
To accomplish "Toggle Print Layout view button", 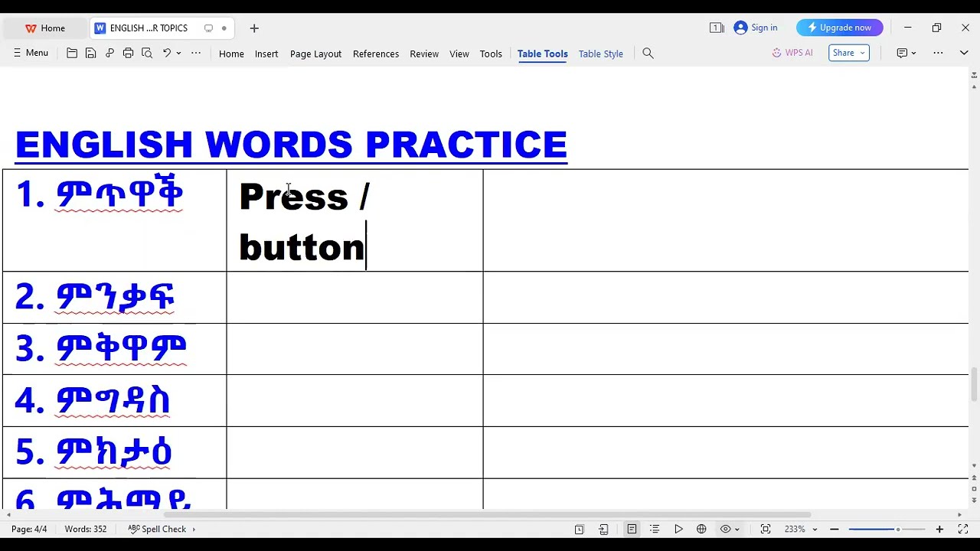I will click(x=632, y=529).
